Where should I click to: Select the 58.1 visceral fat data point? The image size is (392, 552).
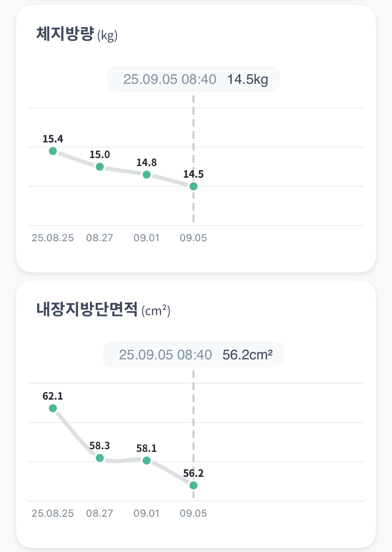[147, 461]
